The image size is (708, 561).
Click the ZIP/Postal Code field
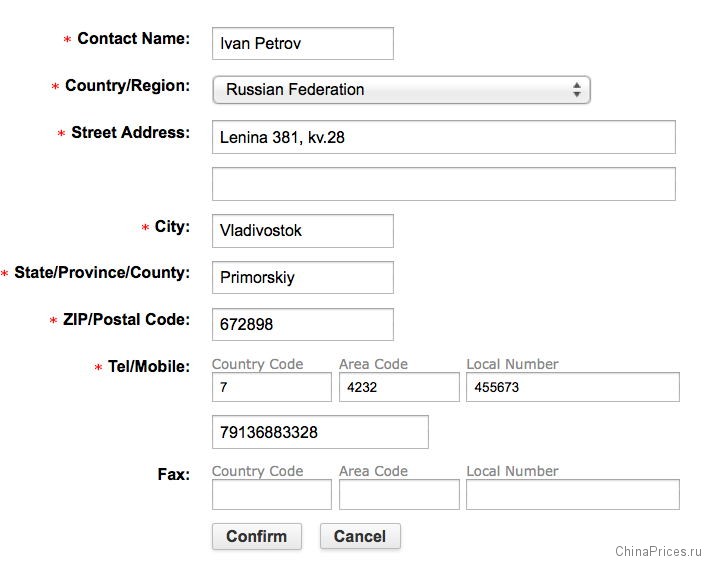(x=302, y=325)
